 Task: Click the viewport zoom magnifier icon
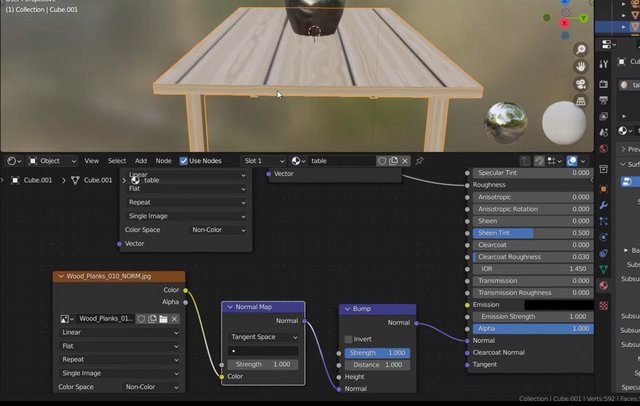click(580, 49)
